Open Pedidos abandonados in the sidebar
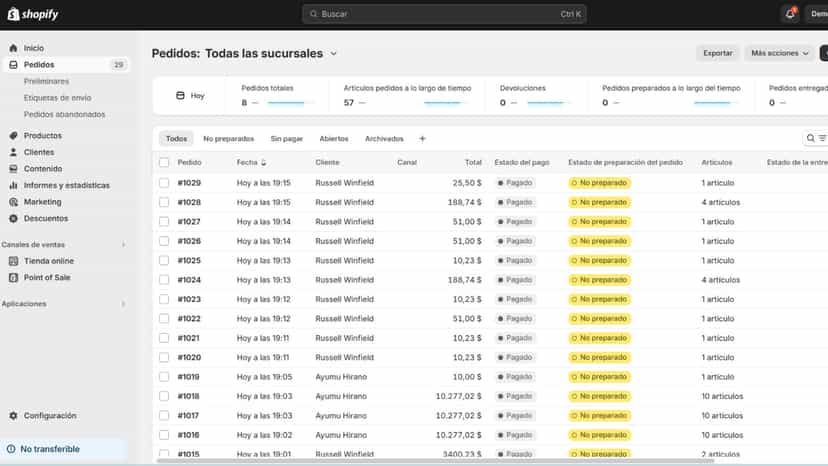Viewport: 828px width, 466px height. tap(64, 114)
